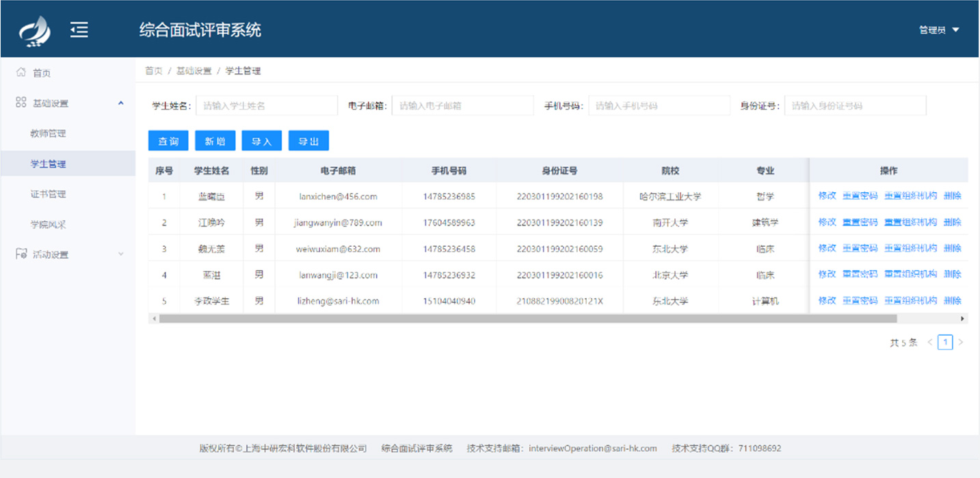The width and height of the screenshot is (980, 478).
Task: Click 修改 for lanxichen@456.com row
Action: [827, 196]
